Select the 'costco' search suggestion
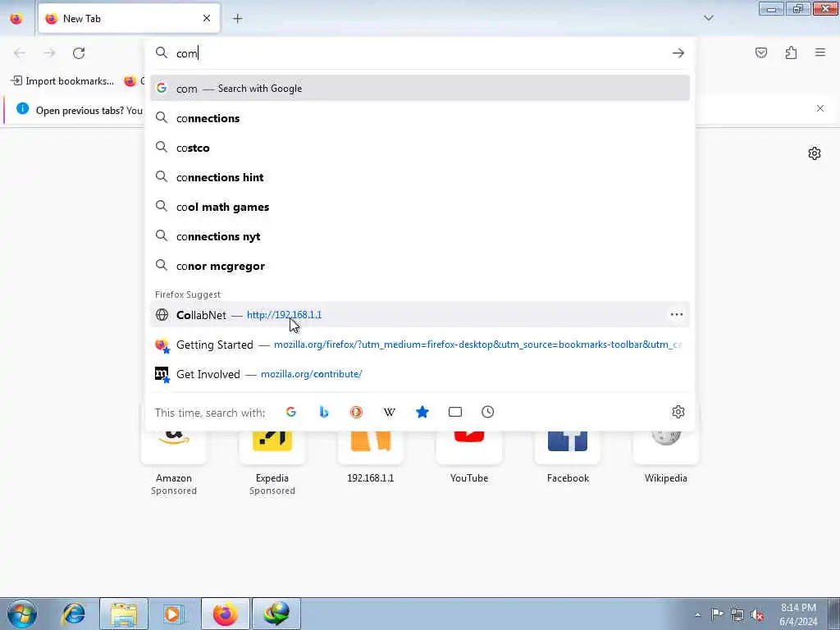This screenshot has height=630, width=840. (420, 148)
